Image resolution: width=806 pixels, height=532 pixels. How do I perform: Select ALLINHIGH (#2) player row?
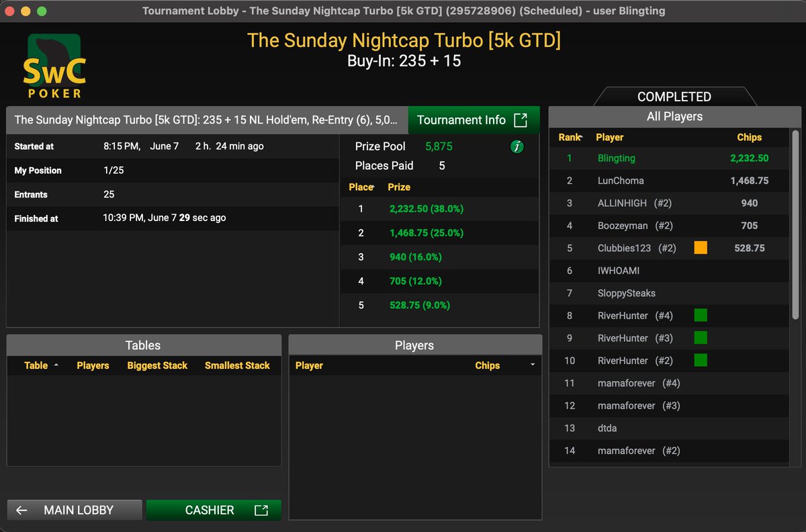click(669, 203)
